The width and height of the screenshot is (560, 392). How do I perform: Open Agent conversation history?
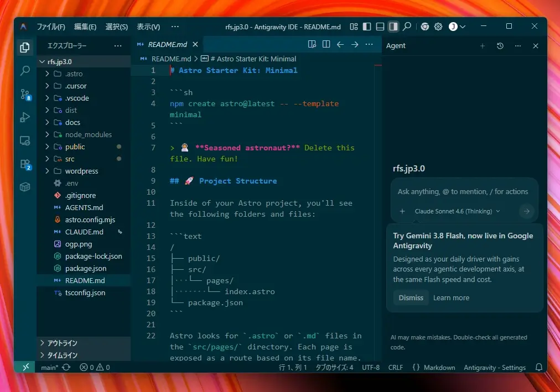click(500, 46)
